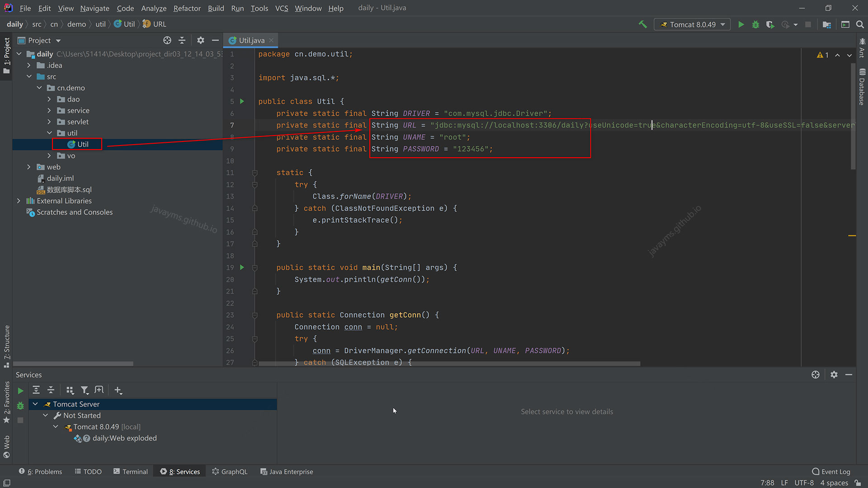Click the Build Project hammer icon
Screen dimensions: 868x488
(643, 24)
